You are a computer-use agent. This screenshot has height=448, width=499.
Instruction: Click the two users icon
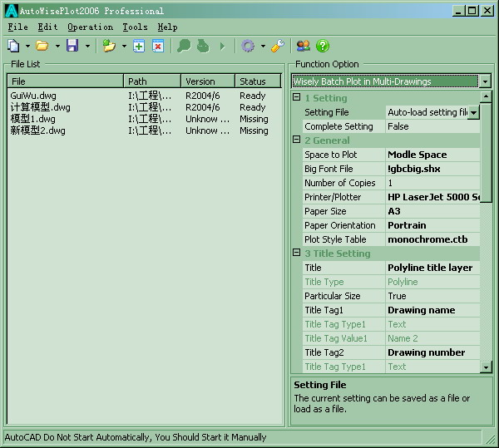[304, 46]
